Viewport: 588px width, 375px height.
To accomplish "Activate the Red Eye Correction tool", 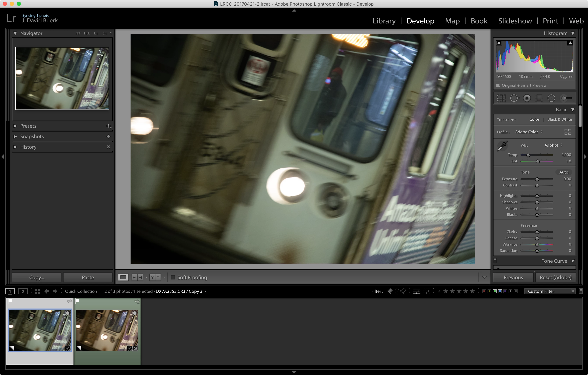I will (x=527, y=98).
